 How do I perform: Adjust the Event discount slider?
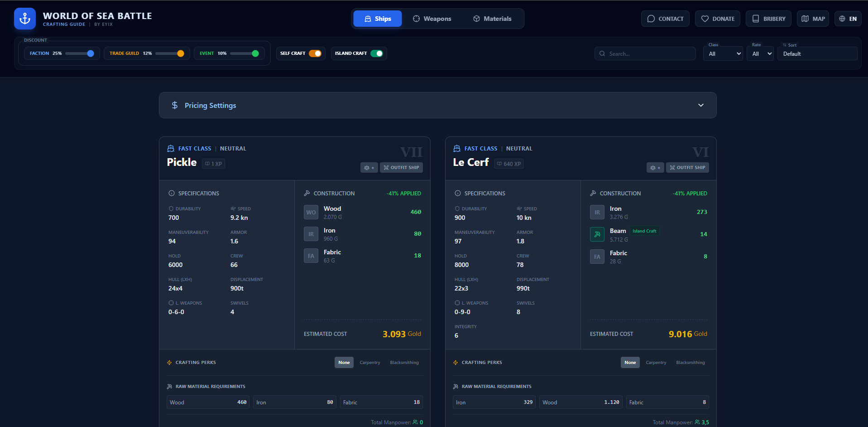244,53
